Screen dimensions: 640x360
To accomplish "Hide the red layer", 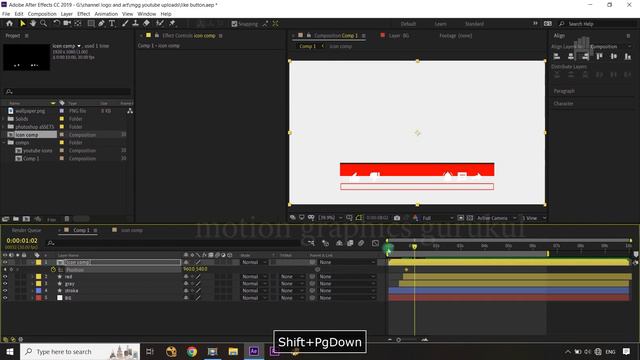I will tap(5, 277).
